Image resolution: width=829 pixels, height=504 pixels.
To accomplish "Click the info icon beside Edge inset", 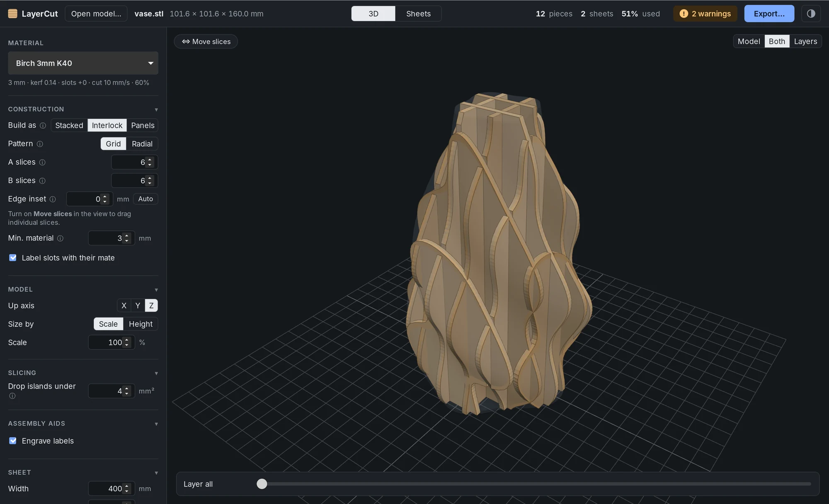I will coord(53,199).
